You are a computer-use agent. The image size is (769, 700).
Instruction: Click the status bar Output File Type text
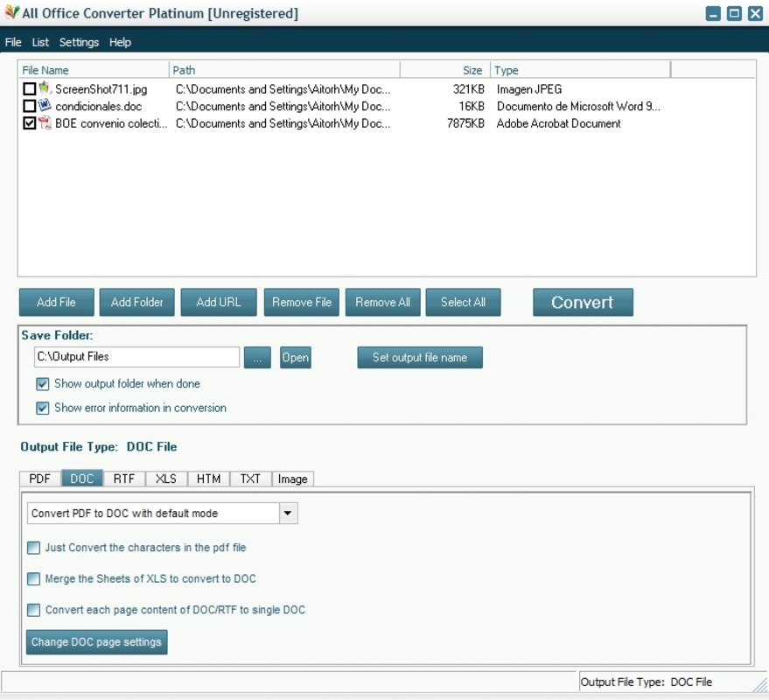[647, 682]
